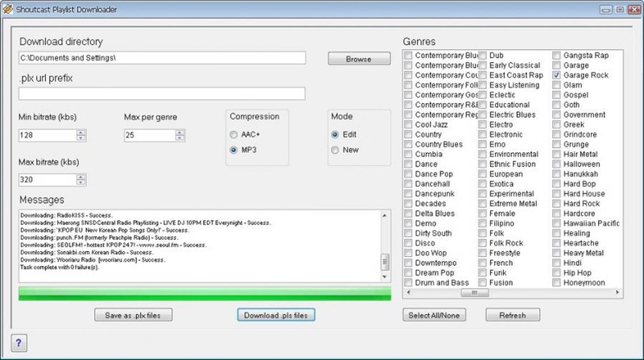Select the Cool Jazz genre checkbox
Image resolution: width=644 pixels, height=360 pixels.
pyautogui.click(x=408, y=125)
